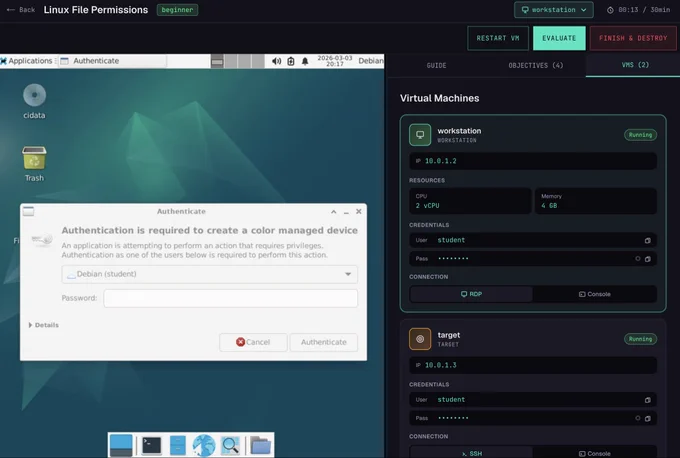The width and height of the screenshot is (680, 458).
Task: Click the Debian user menu in panel
Action: (371, 61)
